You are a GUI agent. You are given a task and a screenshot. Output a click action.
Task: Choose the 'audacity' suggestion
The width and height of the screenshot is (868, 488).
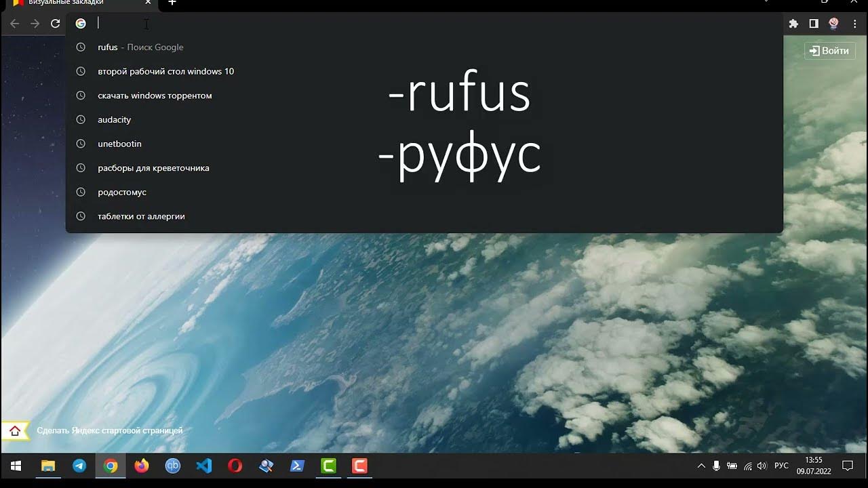[x=424, y=120]
